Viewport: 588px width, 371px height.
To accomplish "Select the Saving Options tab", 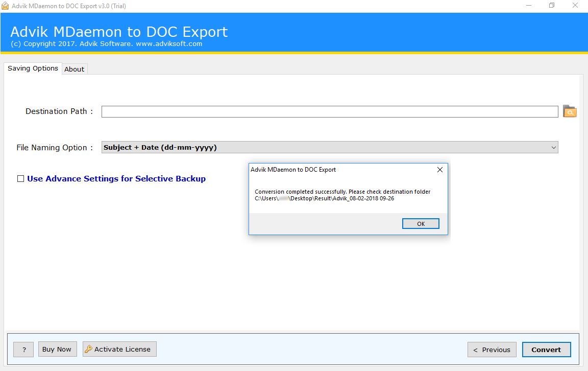I will coord(33,68).
